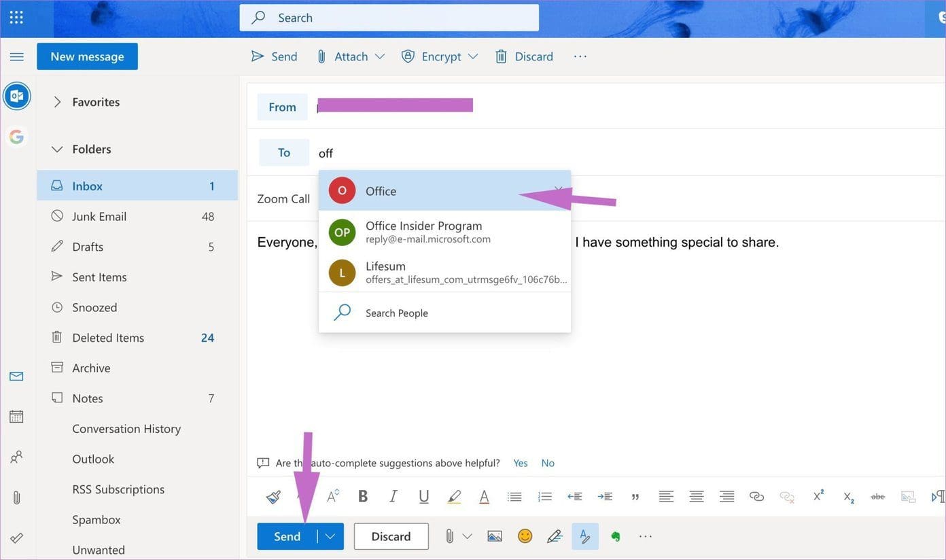The image size is (946, 560).
Task: Pick the text highlight color
Action: tap(454, 497)
